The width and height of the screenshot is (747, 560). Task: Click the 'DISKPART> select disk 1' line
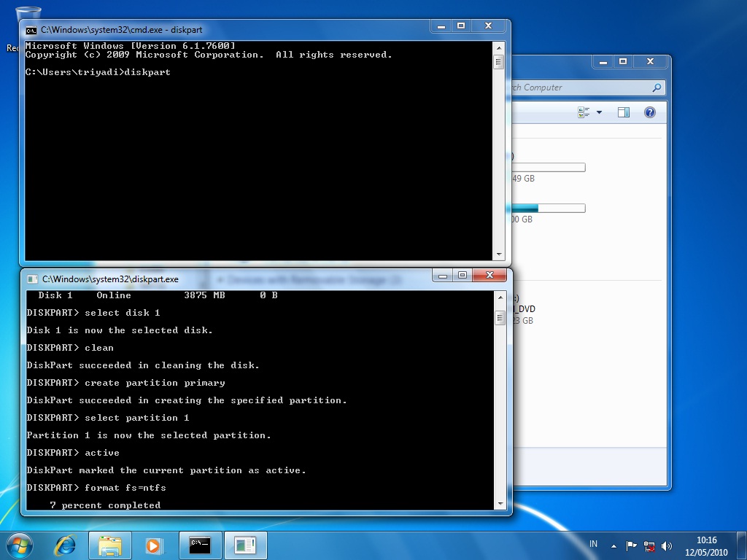coord(93,313)
